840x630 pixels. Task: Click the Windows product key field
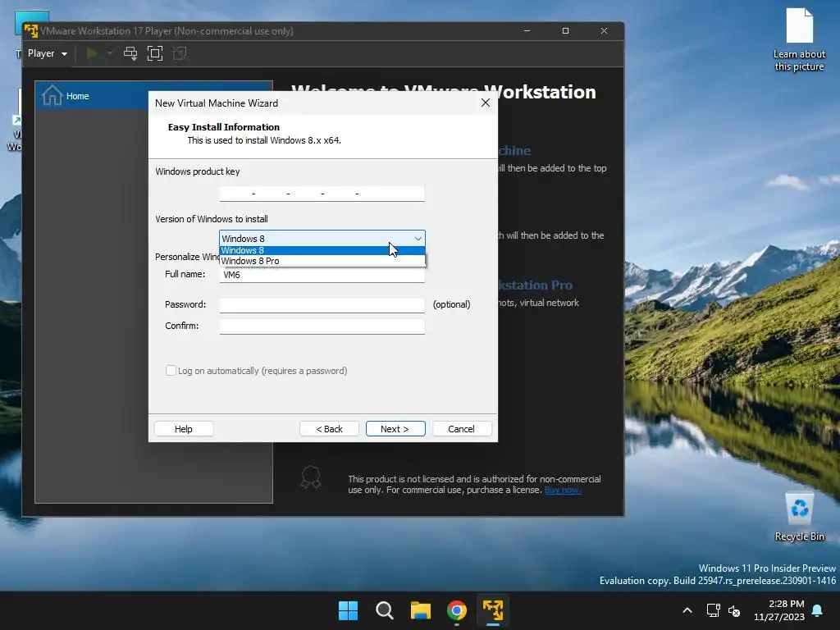click(322, 194)
